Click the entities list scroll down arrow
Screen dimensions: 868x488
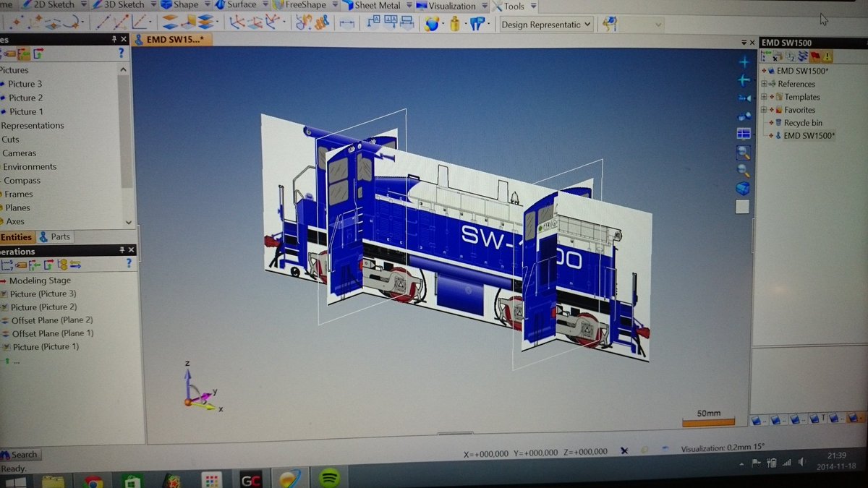click(128, 223)
